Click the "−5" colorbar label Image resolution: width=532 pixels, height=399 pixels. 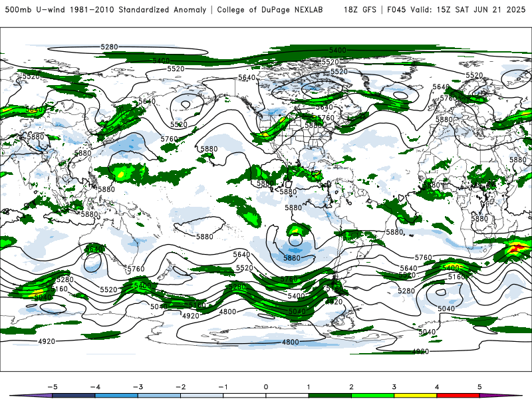tap(53, 387)
